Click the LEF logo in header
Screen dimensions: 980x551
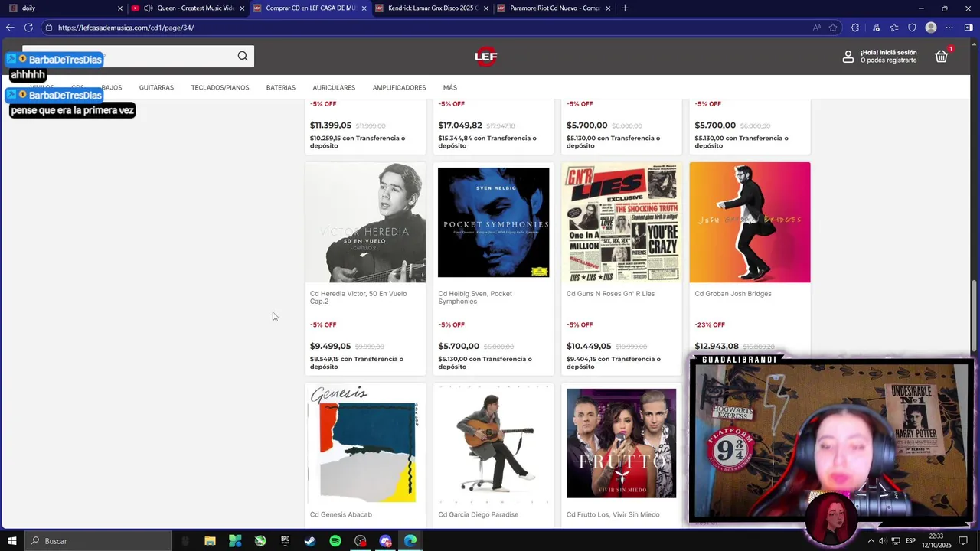click(x=485, y=56)
